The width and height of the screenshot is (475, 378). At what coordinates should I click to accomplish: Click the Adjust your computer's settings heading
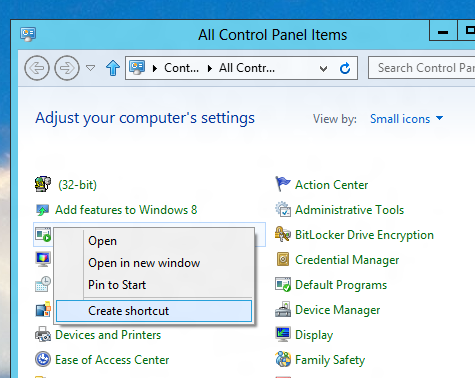click(x=145, y=118)
